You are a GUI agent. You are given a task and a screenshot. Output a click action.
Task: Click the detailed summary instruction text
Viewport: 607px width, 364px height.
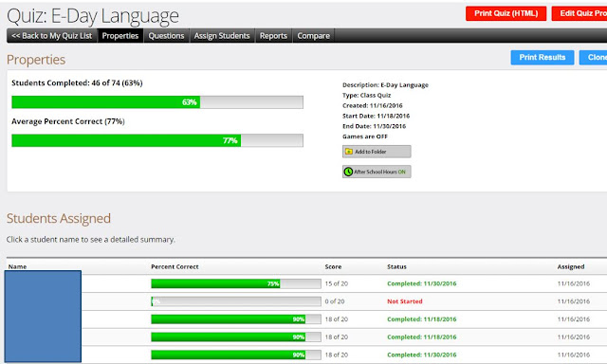[x=91, y=240]
